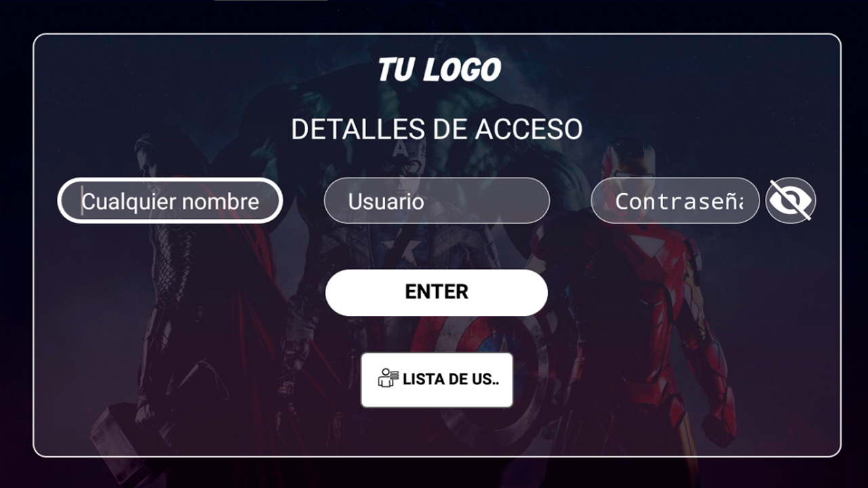Viewport: 868px width, 488px height.
Task: Click into the Contraseña password field
Action: coord(675,201)
